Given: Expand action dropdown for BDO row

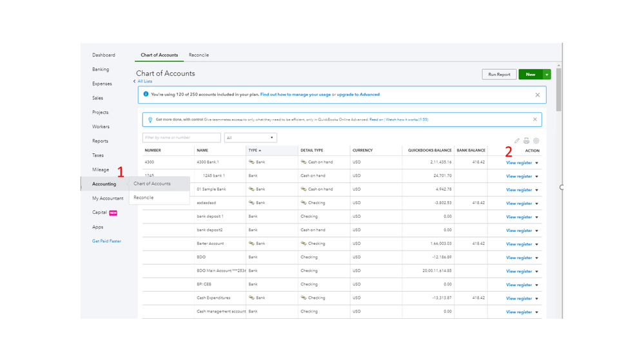Looking at the screenshot, I should [x=537, y=258].
